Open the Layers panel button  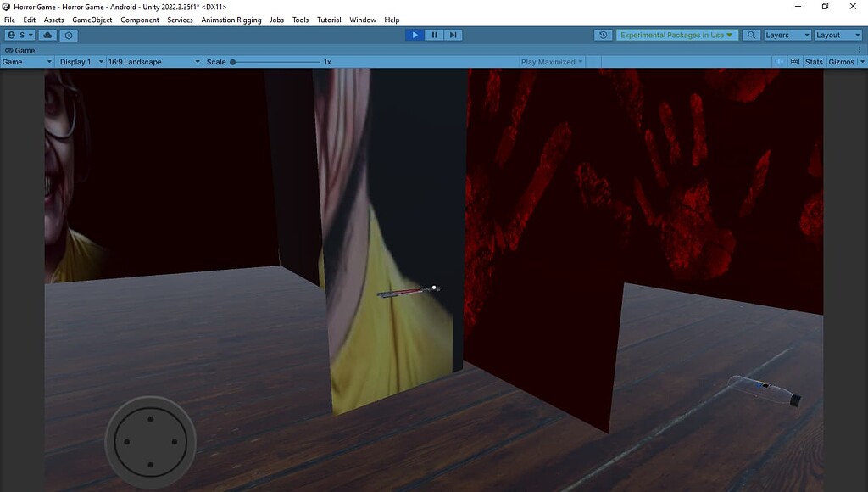785,35
